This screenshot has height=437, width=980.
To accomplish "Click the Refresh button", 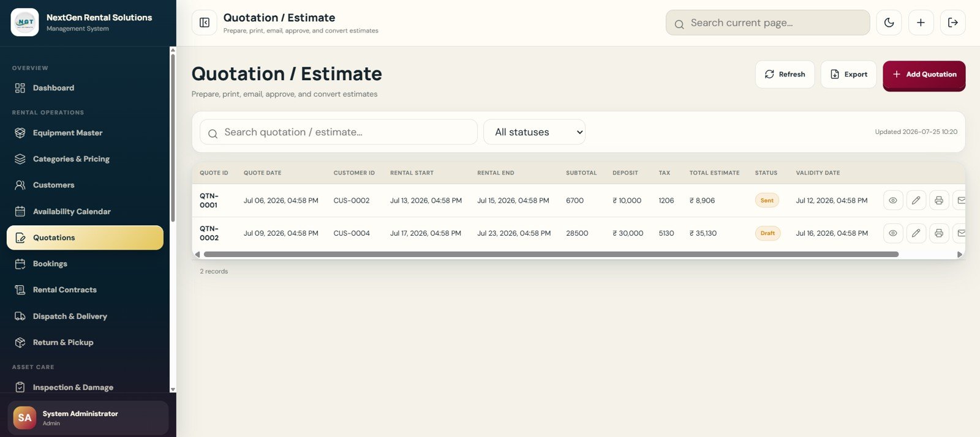I will point(785,74).
